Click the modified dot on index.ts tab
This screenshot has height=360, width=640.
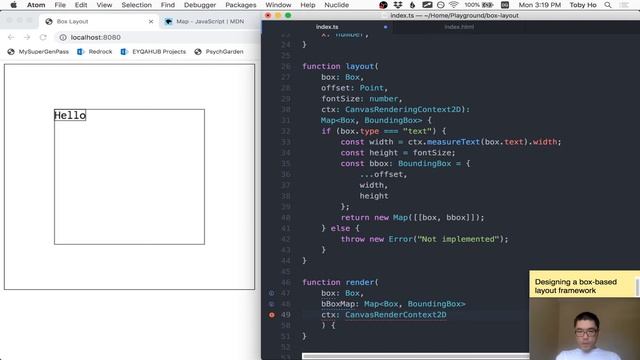coord(385,27)
